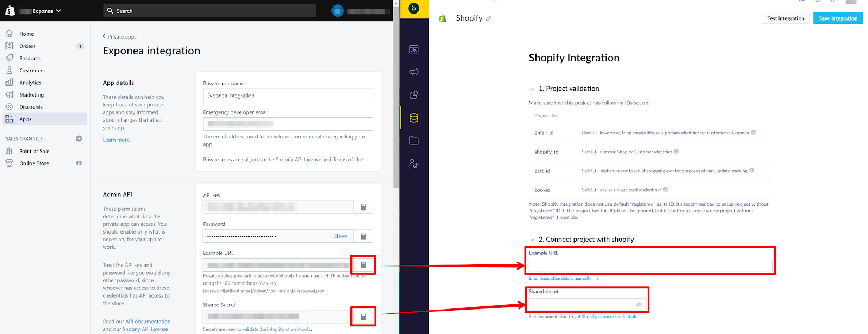Click the Shopify logo in top bar
This screenshot has height=334, width=868.
[x=10, y=10]
